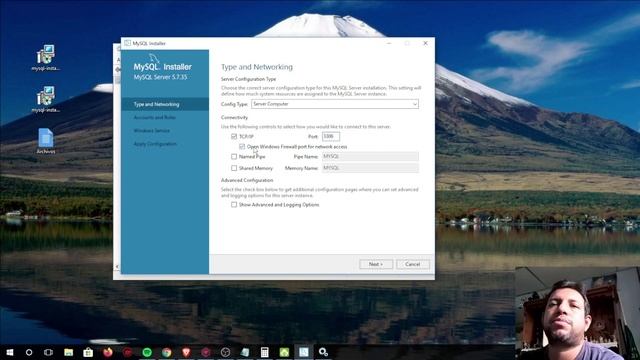The width and height of the screenshot is (640, 360).
Task: Click Server Configuration Type label
Action: [249, 79]
